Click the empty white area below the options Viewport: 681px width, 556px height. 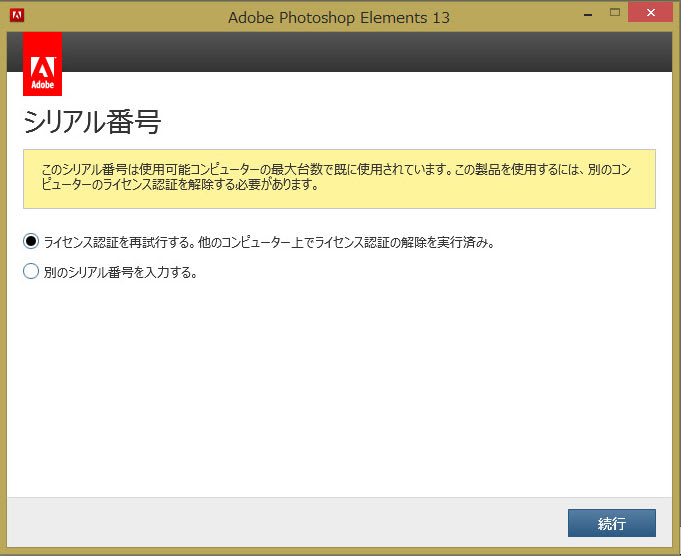point(339,387)
